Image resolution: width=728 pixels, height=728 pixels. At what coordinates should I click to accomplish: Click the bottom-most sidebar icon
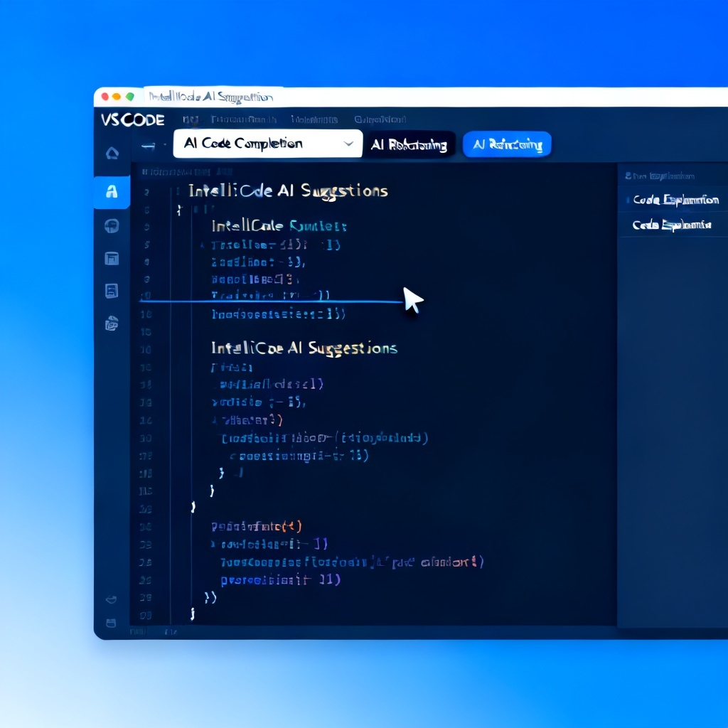[111, 623]
